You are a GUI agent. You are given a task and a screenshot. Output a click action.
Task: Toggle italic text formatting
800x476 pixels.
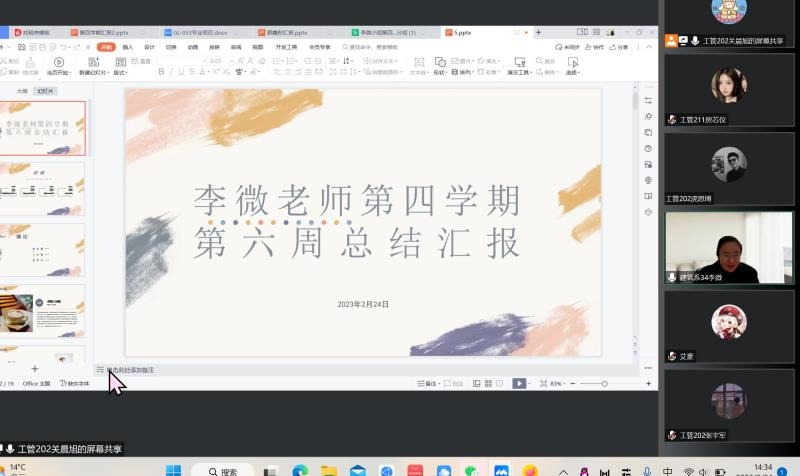[172, 72]
